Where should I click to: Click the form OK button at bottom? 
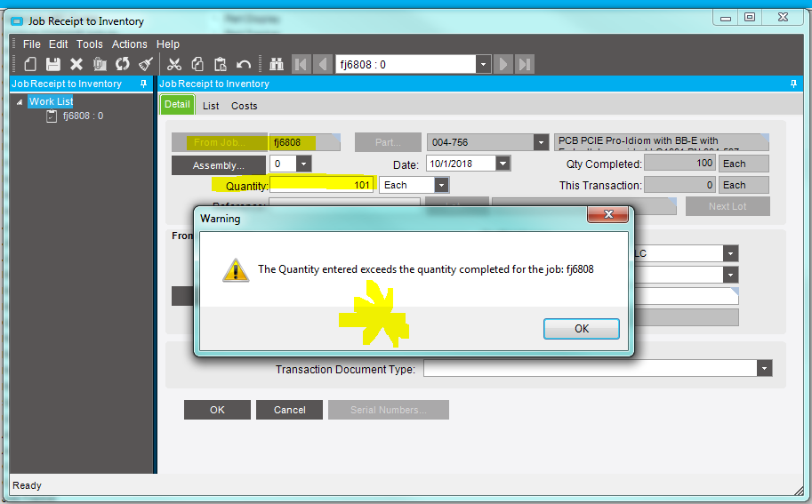click(217, 410)
